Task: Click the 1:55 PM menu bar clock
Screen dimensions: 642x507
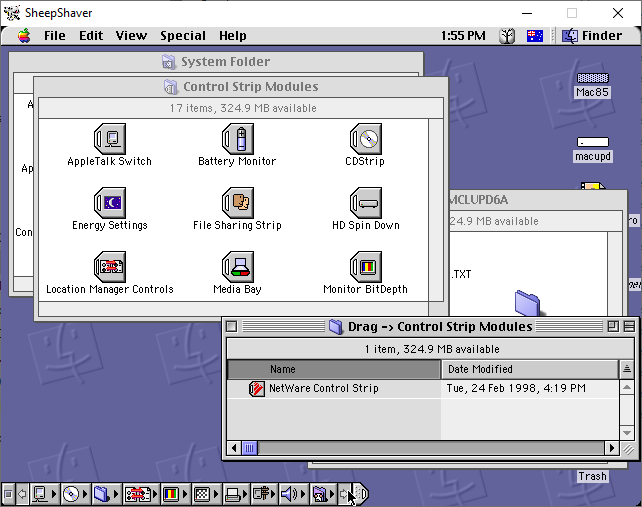Action: point(463,36)
